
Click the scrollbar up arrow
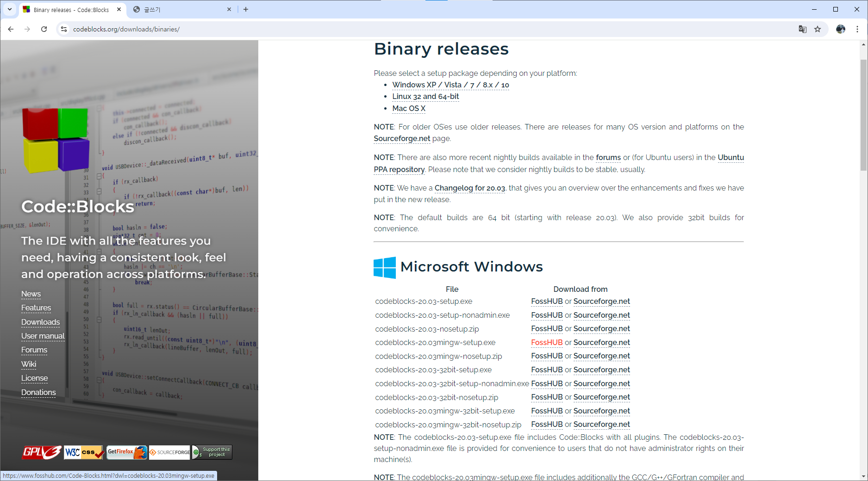coord(863,44)
